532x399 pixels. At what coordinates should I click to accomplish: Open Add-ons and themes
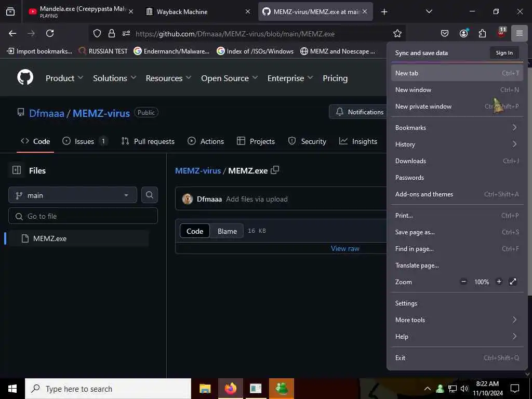tap(457, 194)
